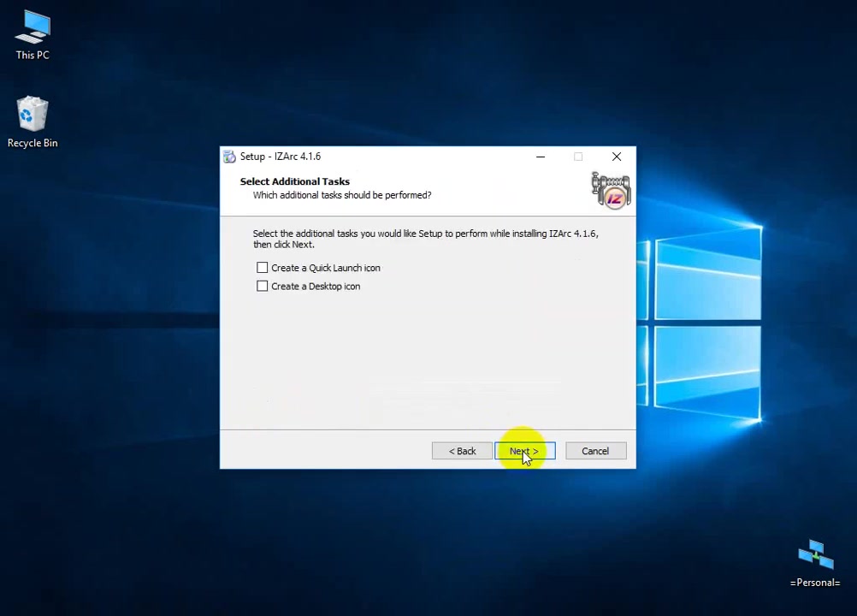Click the 'Setup - IZArc 4.1.6' title text
The height and width of the screenshot is (616, 857).
click(281, 157)
